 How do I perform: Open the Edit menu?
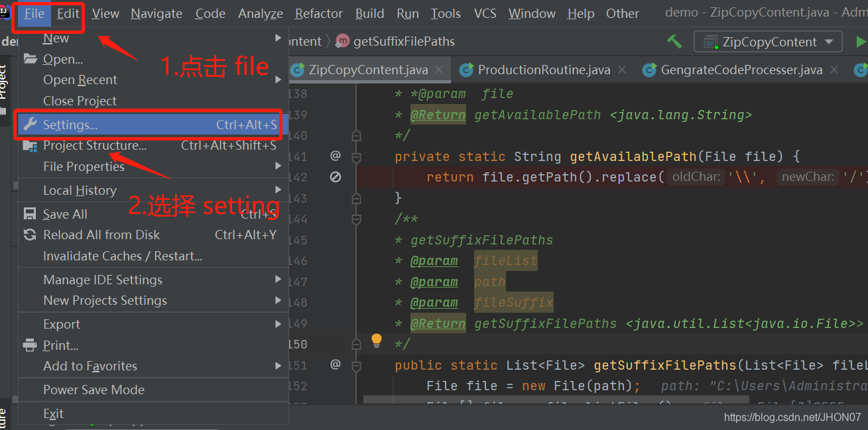[x=68, y=13]
